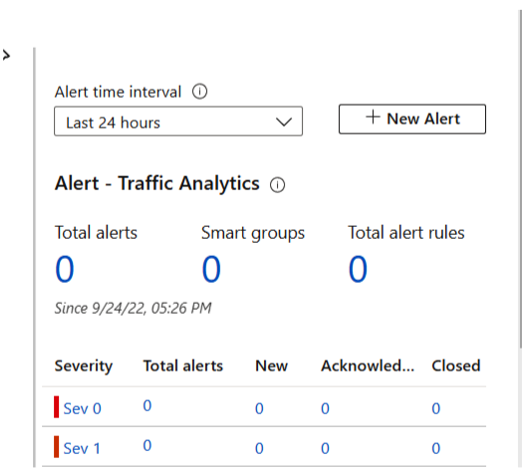Click Sev 0 total alerts value

(x=147, y=406)
